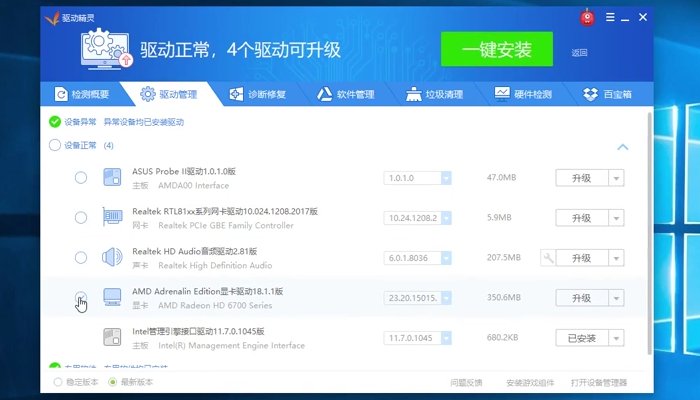700x400 pixels.
Task: Click the Intel management engine board icon
Action: click(x=112, y=337)
